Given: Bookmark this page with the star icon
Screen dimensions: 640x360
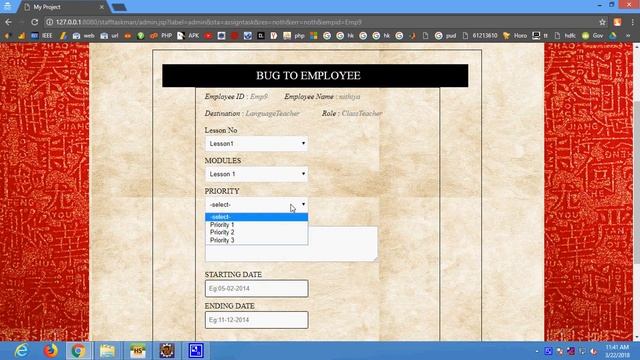Looking at the screenshot, I should tap(602, 22).
